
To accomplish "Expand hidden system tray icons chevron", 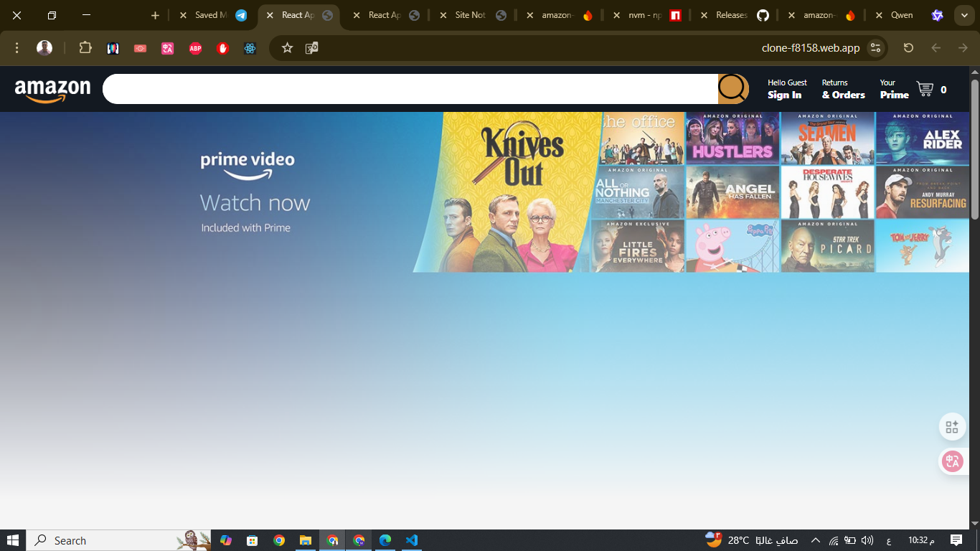I will pos(815,540).
